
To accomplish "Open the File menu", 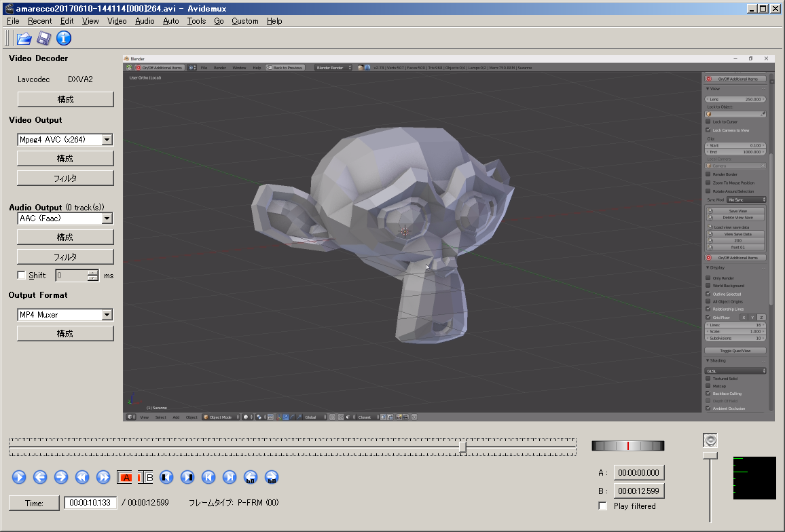I will tap(13, 21).
